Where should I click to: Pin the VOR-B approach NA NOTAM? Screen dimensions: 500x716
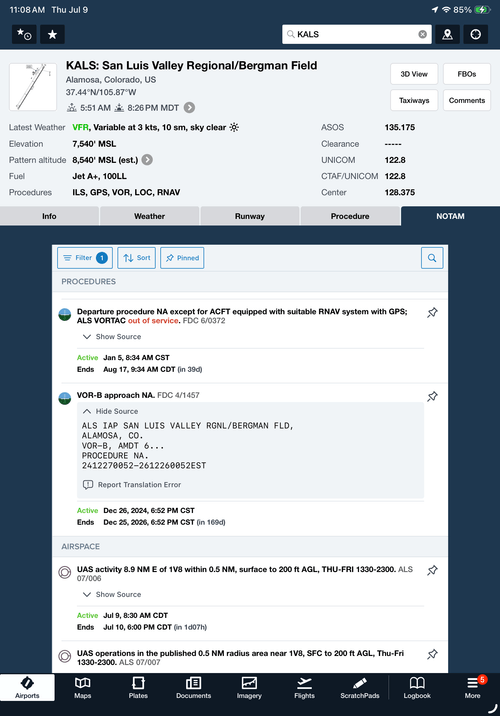(x=432, y=396)
